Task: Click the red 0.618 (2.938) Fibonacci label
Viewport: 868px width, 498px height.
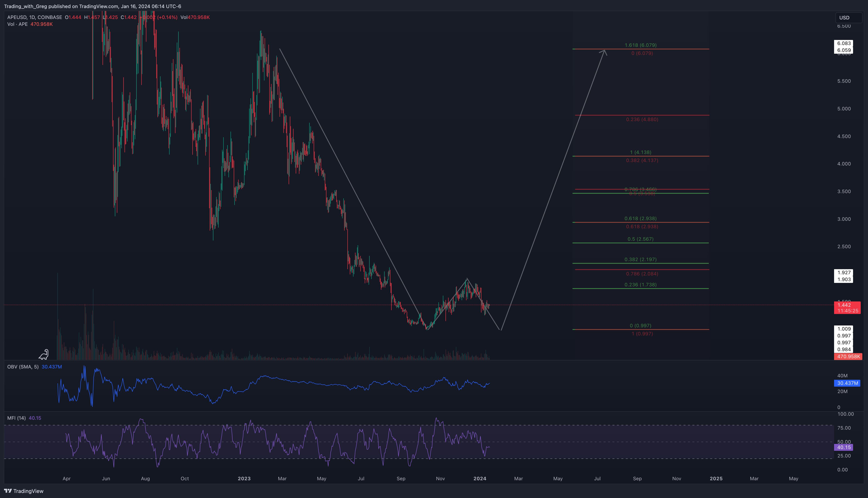Action: (642, 226)
